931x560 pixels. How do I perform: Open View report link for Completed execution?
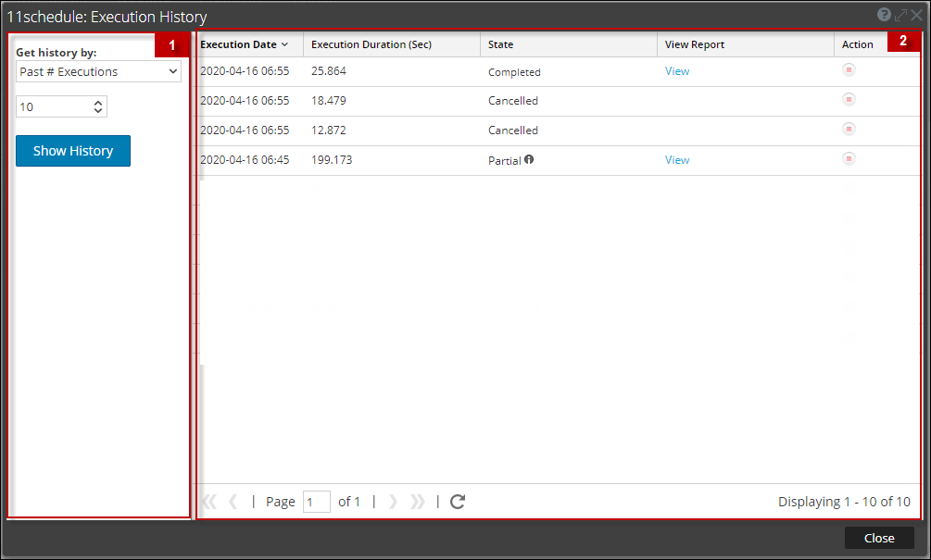[x=677, y=71]
